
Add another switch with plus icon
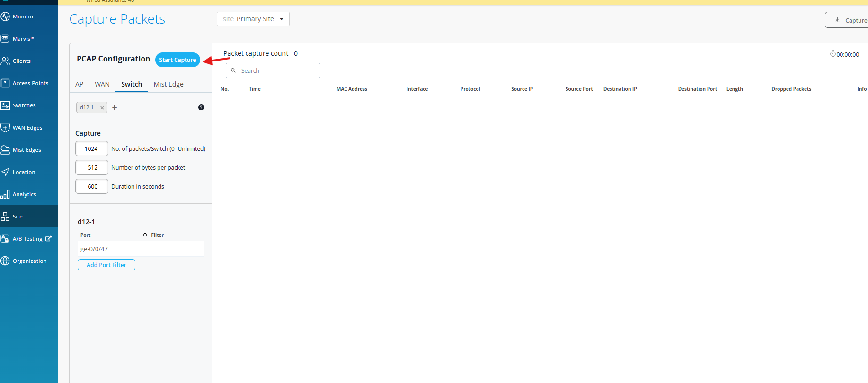[115, 107]
